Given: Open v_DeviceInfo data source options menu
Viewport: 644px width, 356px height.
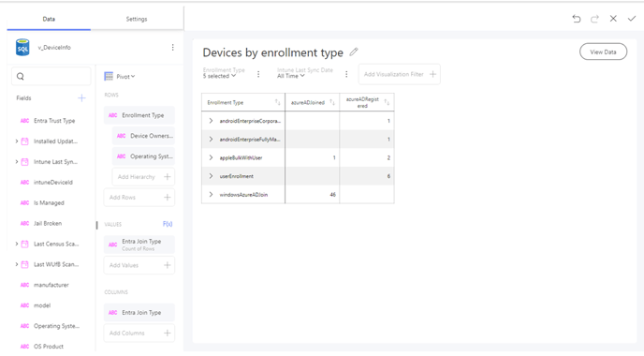Looking at the screenshot, I should [172, 48].
